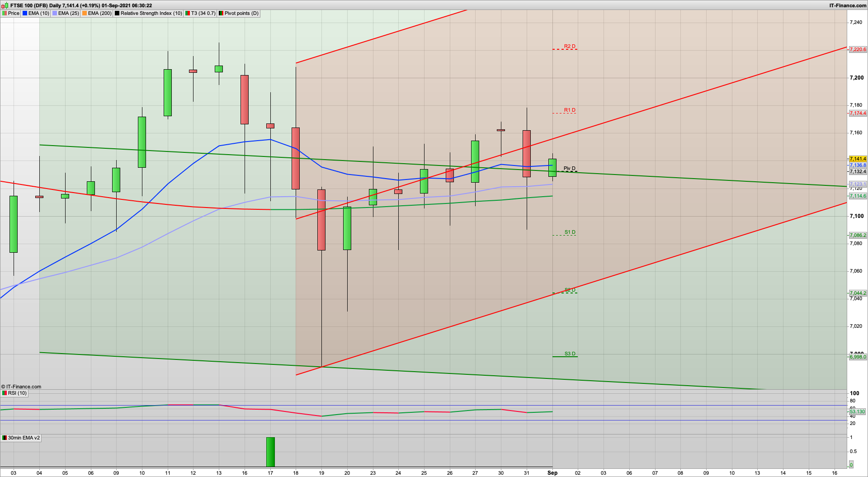Select the S1 D pivot label
The height and width of the screenshot is (477, 868).
pos(570,232)
